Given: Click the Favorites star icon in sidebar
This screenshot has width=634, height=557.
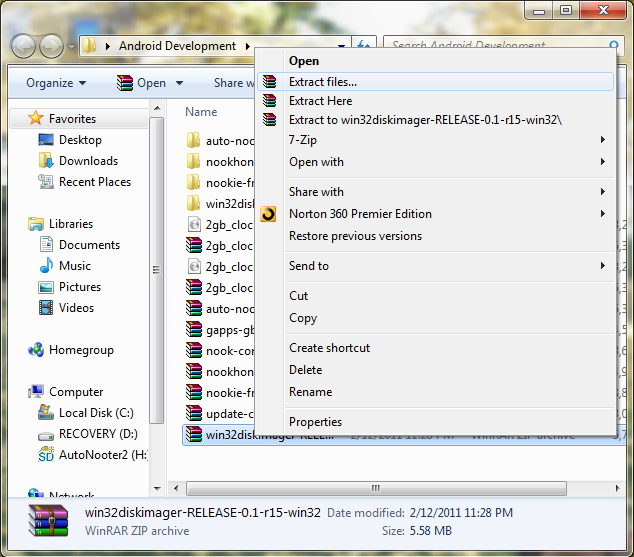Looking at the screenshot, I should click(x=36, y=119).
